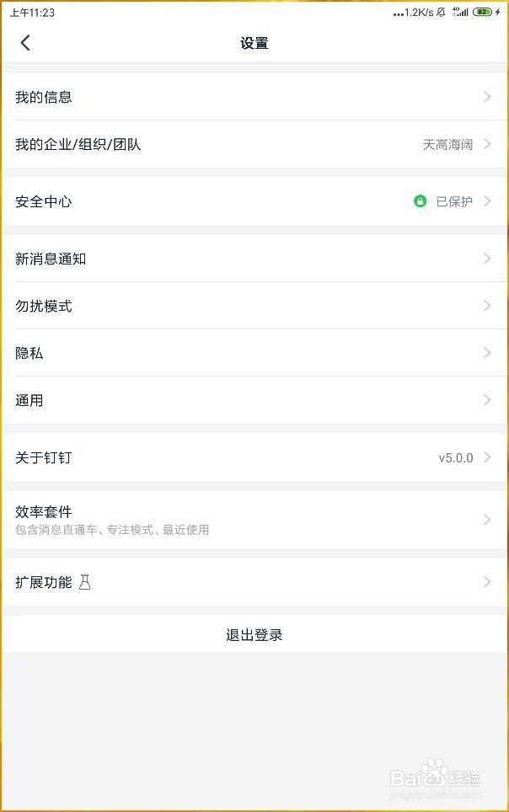This screenshot has width=509, height=812.
Task: Click the chevron on 勿扰模式 row
Action: [x=487, y=306]
